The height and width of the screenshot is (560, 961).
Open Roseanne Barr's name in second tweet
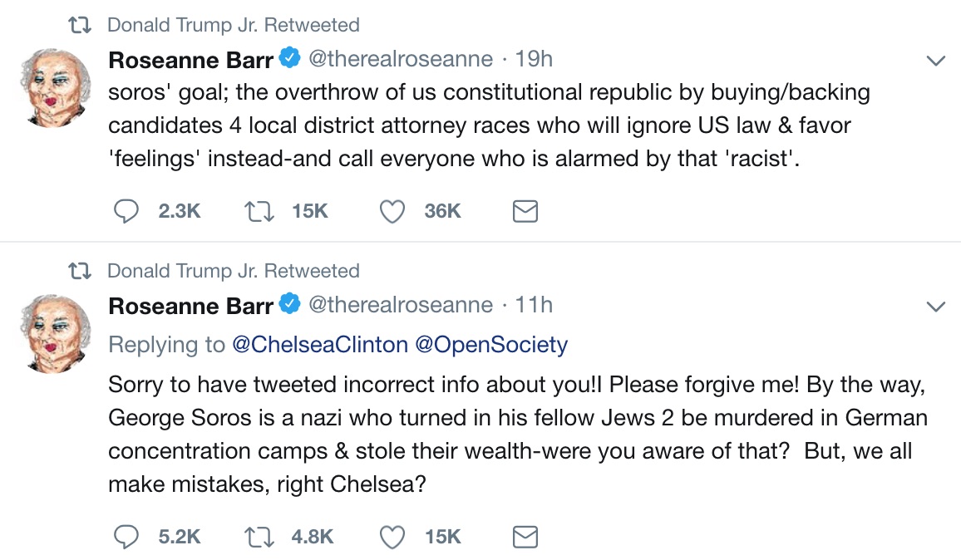(x=191, y=306)
